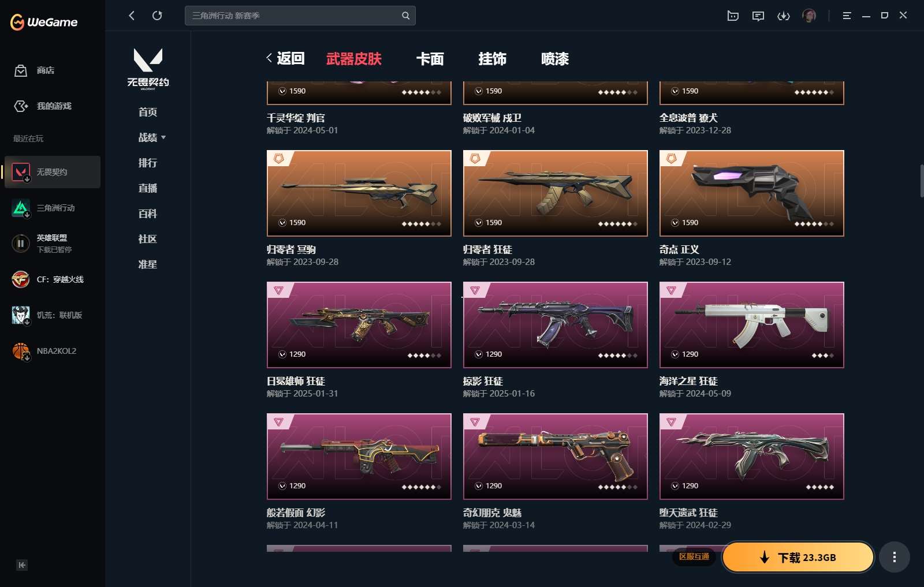
Task: Switch to the 喷漆 tab
Action: click(555, 58)
